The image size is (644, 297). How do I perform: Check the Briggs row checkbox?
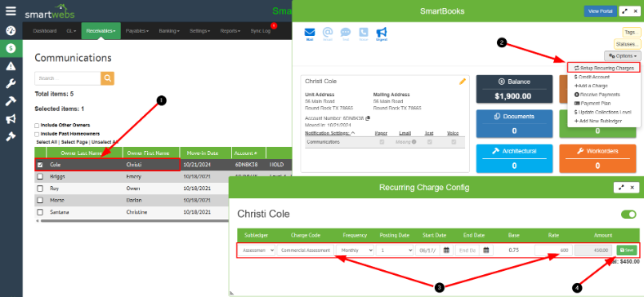(40, 176)
